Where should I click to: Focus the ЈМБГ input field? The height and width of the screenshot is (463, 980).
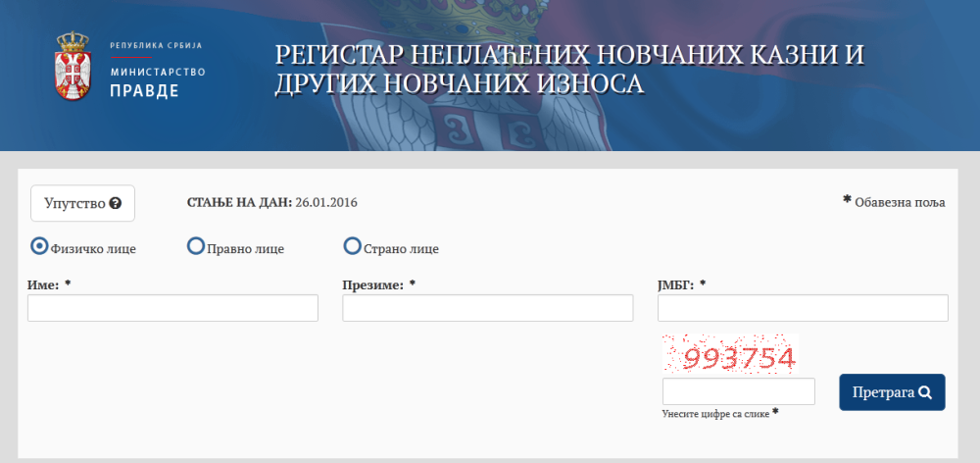(803, 308)
